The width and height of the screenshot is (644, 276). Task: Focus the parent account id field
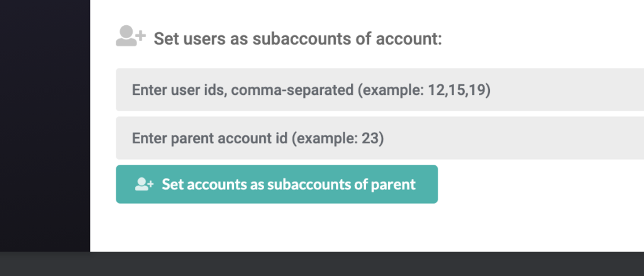click(380, 138)
